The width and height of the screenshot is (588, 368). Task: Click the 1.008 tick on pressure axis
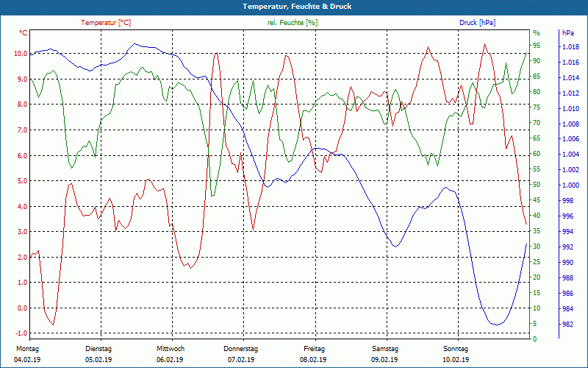571,124
